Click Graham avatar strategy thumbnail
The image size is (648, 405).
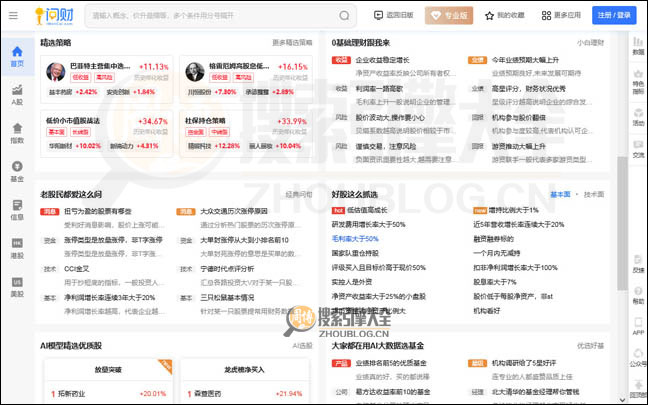click(195, 72)
